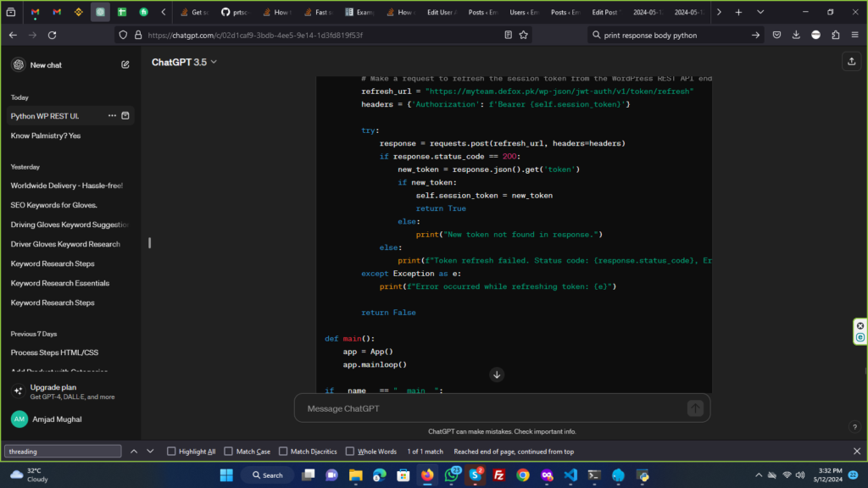The image size is (868, 488).
Task: Reload the page using the refresh icon
Action: click(53, 35)
